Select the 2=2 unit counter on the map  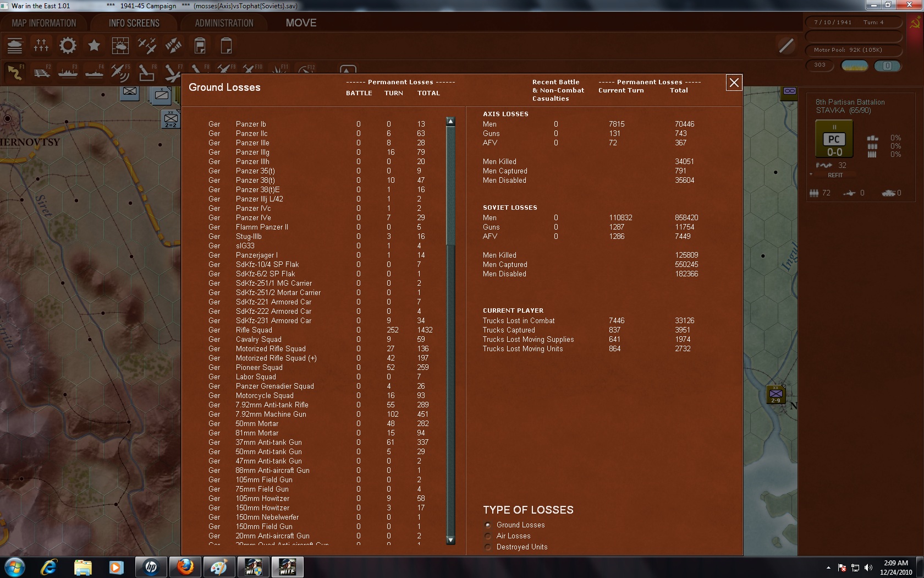171,119
